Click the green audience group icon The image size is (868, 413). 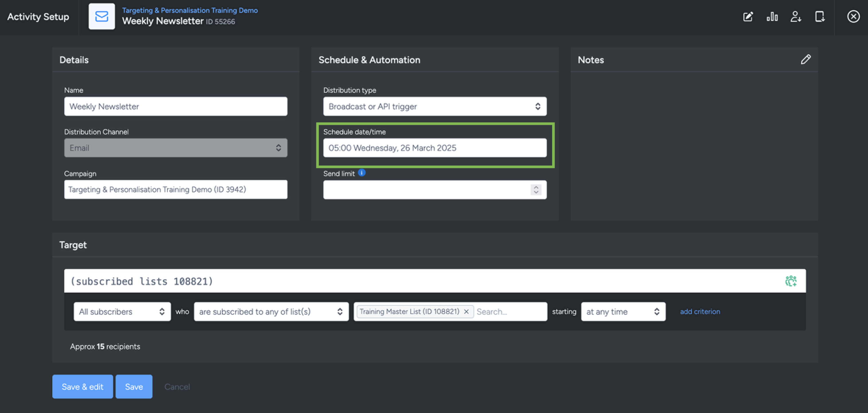790,281
